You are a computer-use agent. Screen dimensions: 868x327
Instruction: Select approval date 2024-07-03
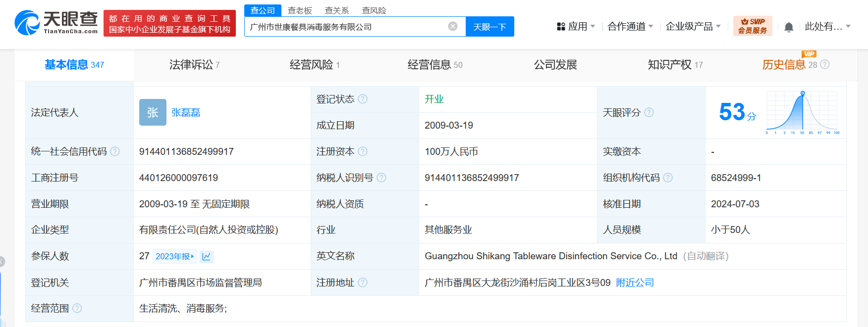(x=735, y=204)
